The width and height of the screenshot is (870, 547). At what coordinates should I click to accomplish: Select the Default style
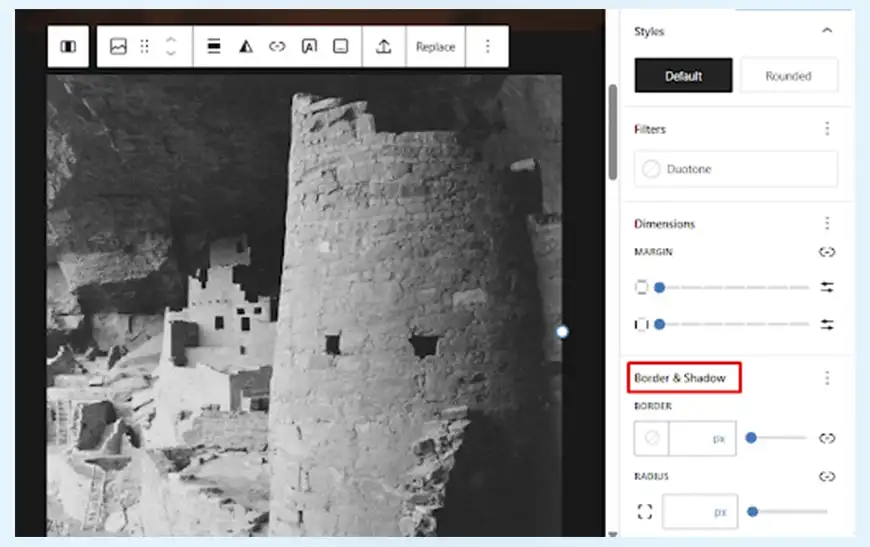tap(683, 75)
